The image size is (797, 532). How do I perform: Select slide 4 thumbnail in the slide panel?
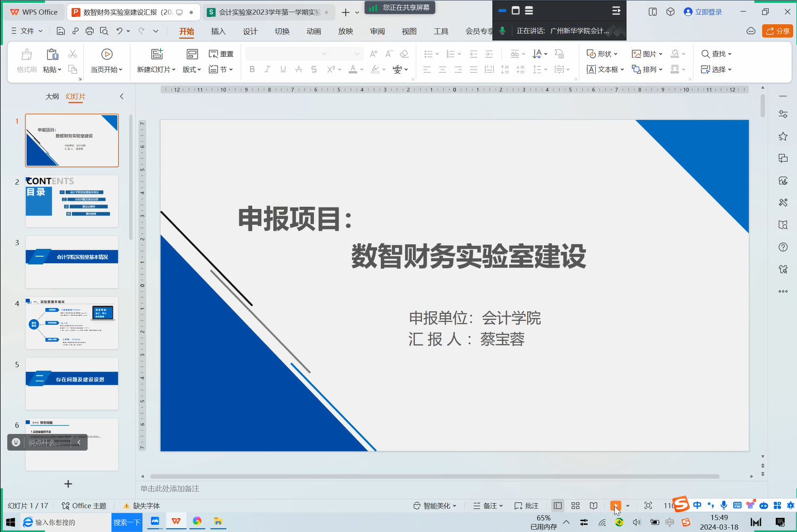click(72, 323)
